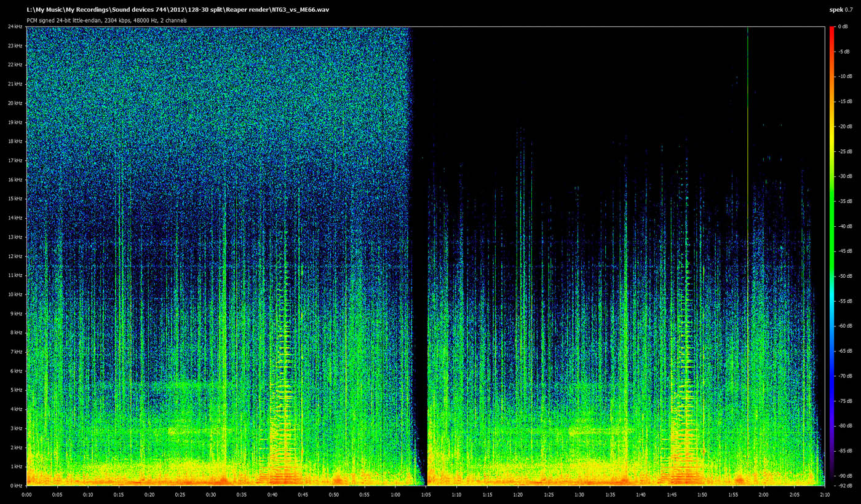Click the -92 dB bottom scale label
Screen dimensions: 861x504
(844, 486)
